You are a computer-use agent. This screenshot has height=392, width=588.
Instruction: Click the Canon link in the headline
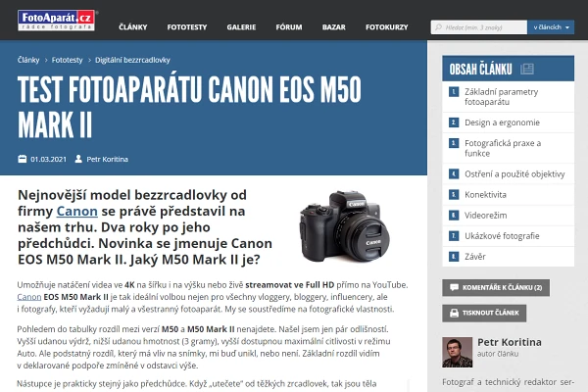pyautogui.click(x=76, y=212)
